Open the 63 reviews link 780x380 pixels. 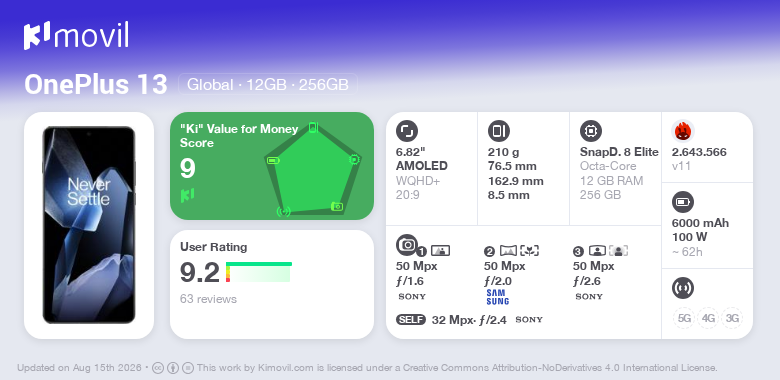tap(208, 299)
